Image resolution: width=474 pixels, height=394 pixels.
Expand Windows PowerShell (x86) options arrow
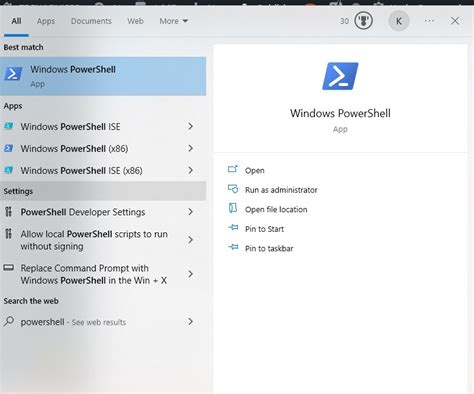point(190,148)
